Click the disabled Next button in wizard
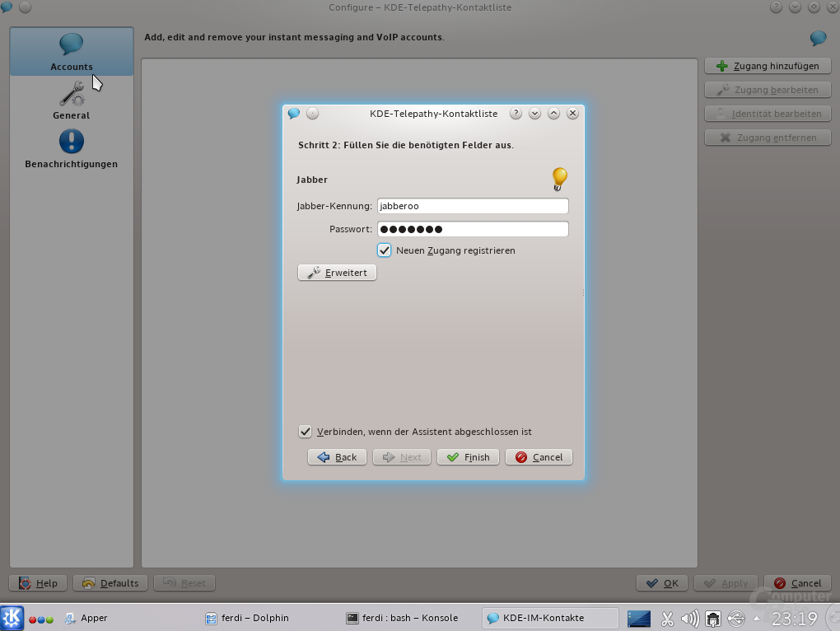Viewport: 840px width, 631px height. [x=402, y=457]
